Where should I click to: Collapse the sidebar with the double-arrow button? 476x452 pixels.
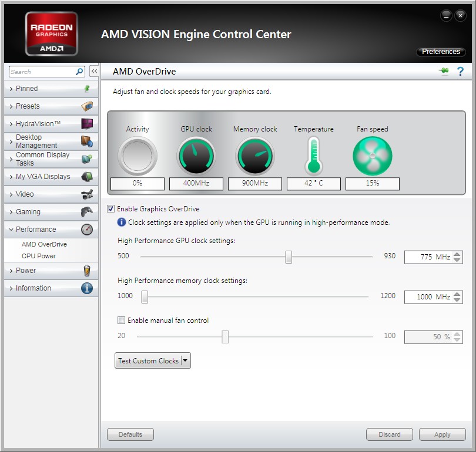pos(94,72)
